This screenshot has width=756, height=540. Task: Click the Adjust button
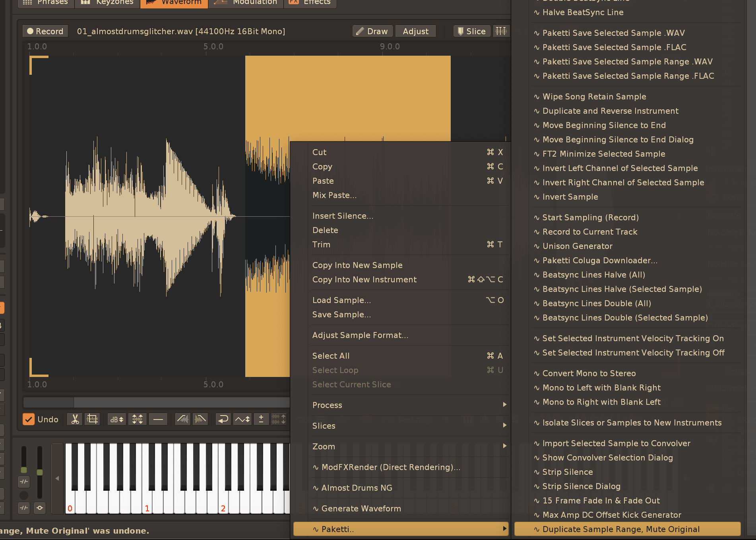415,31
